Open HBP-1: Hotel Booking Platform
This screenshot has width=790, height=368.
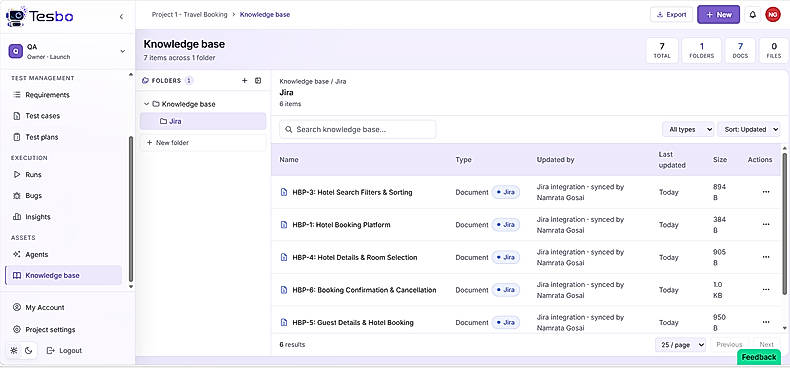tap(341, 225)
